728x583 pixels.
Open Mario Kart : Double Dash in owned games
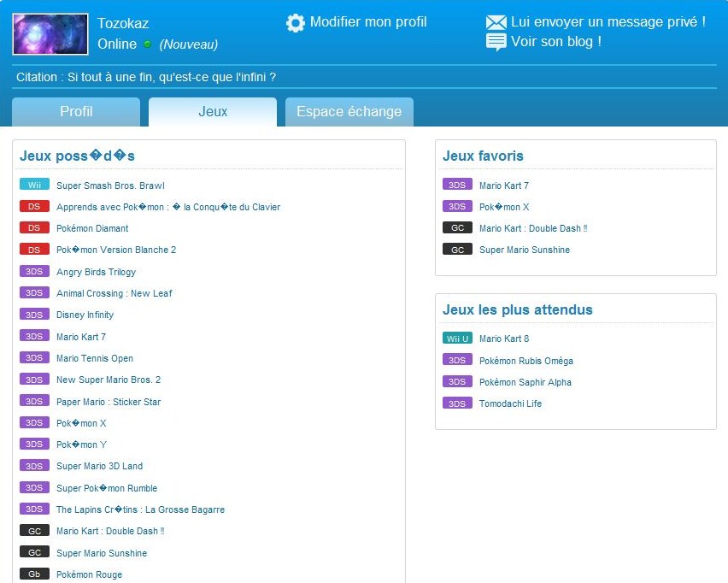click(110, 531)
